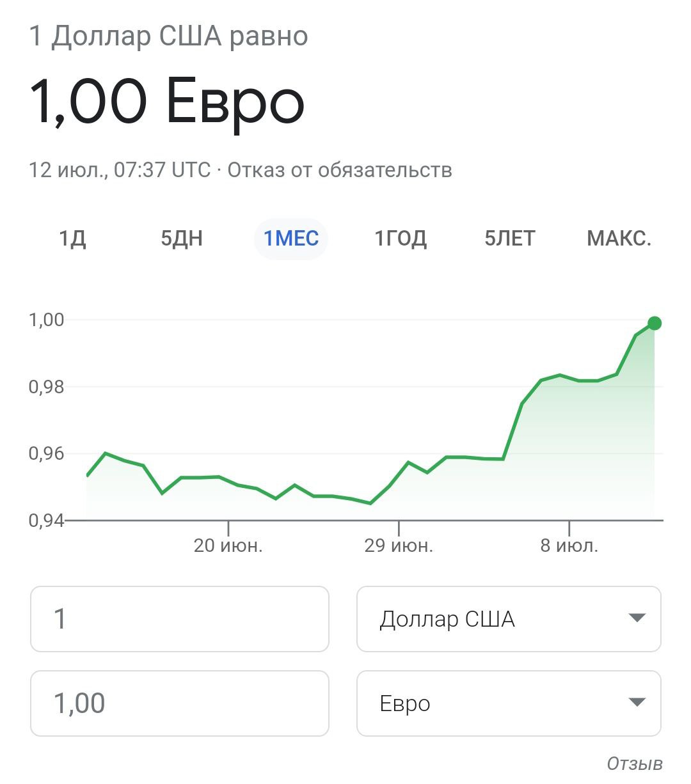
Task: Click the arrow icon beside Доллар США
Action: [637, 618]
